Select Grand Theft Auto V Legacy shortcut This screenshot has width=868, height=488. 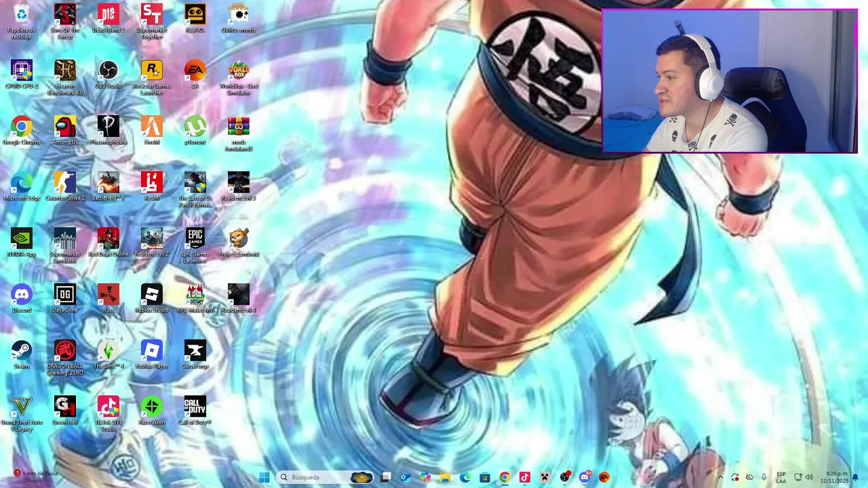[22, 414]
